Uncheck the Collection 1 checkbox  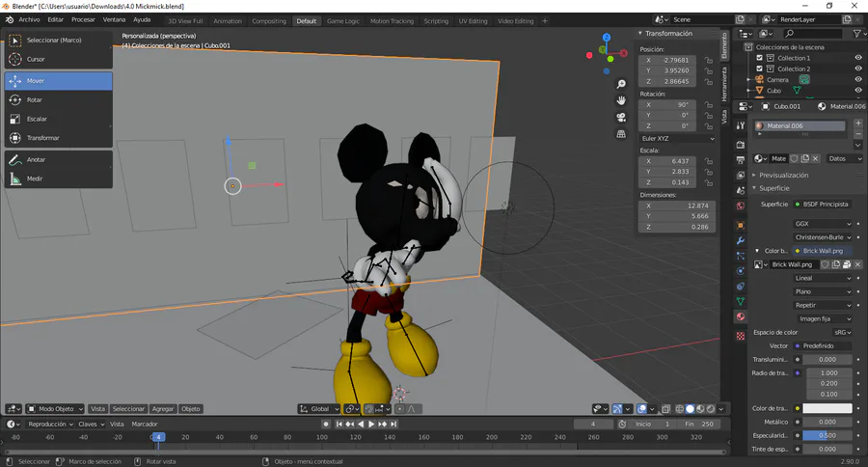[x=760, y=58]
